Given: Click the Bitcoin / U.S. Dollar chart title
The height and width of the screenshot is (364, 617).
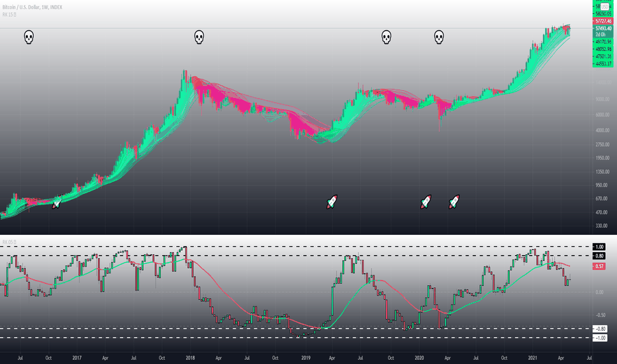Looking at the screenshot, I should pyautogui.click(x=32, y=7).
